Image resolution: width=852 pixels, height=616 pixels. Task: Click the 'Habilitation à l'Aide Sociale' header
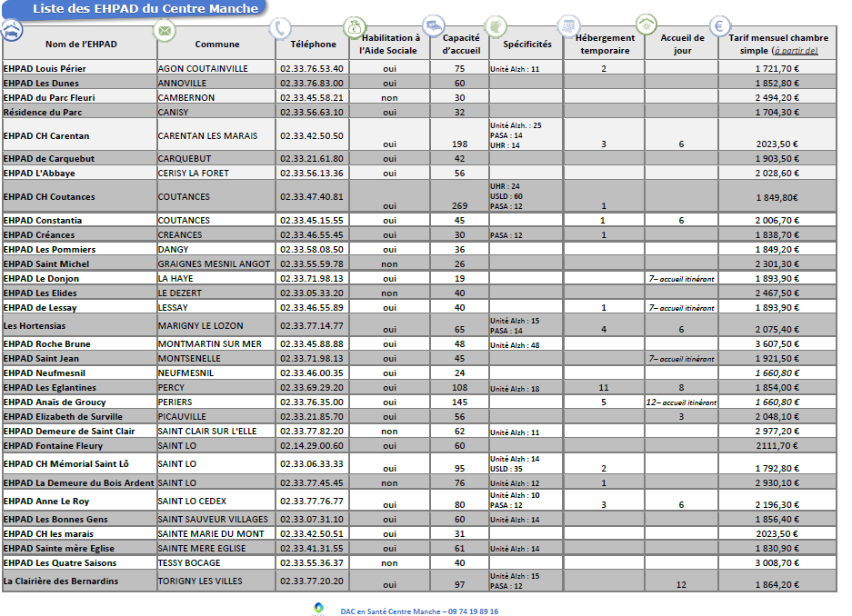389,44
